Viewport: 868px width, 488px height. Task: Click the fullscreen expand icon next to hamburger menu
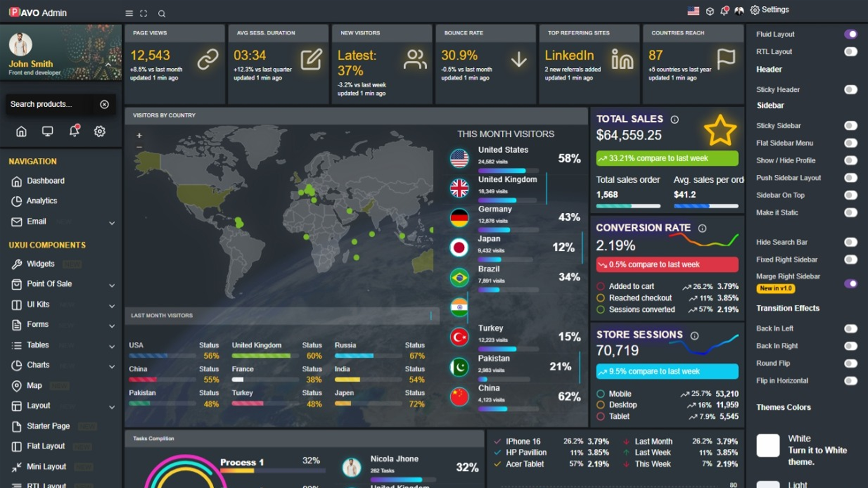pyautogui.click(x=144, y=14)
